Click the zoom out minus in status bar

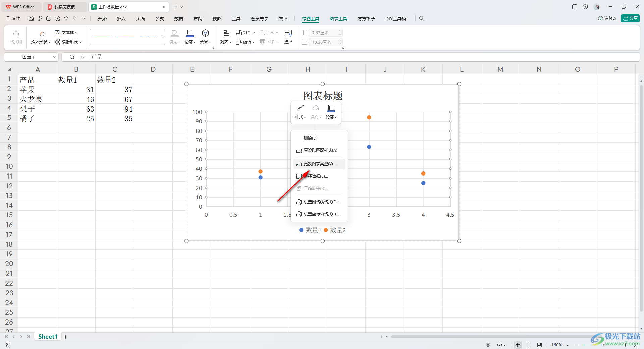coord(576,345)
